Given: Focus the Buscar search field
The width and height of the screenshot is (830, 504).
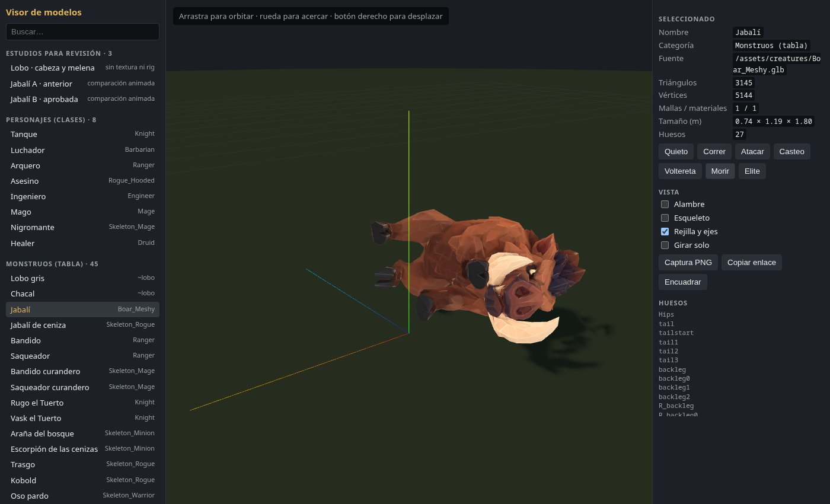Looking at the screenshot, I should (82, 32).
